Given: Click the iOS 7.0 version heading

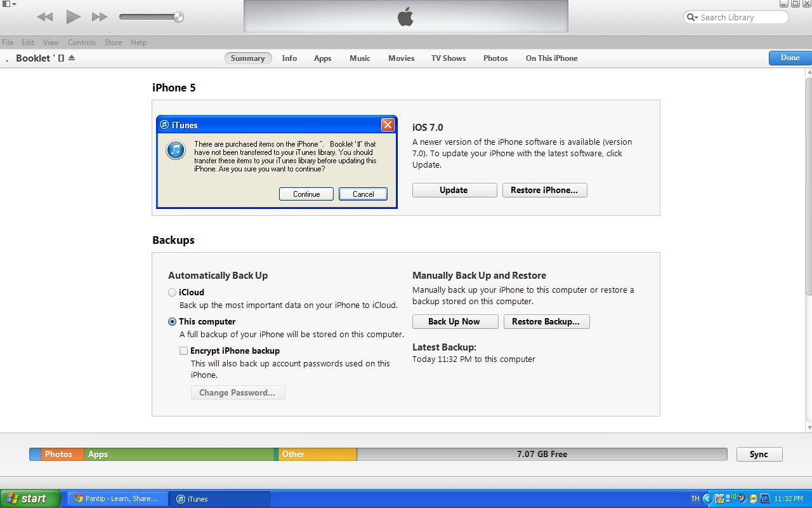Looking at the screenshot, I should (428, 128).
